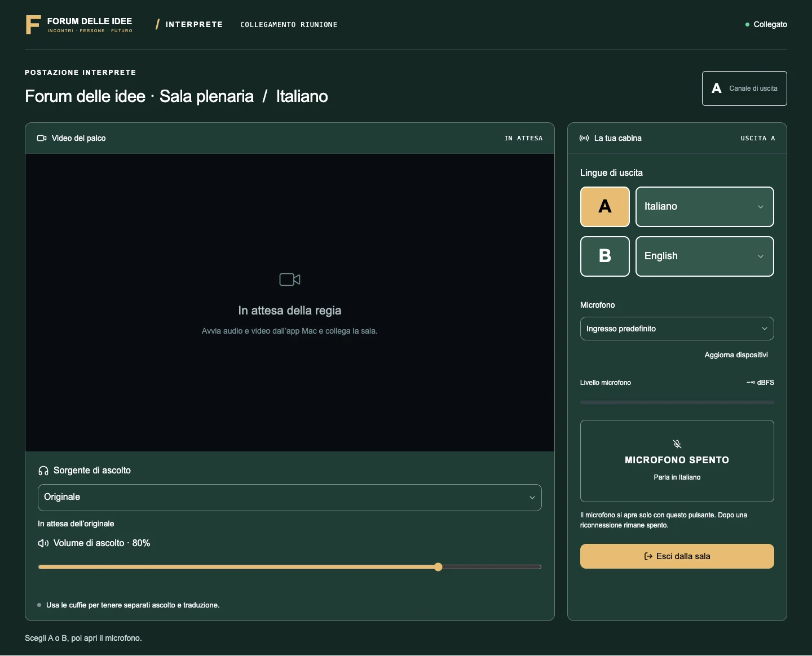Viewport: 812px width, 656px height.
Task: Click the muted microphone icon
Action: (x=677, y=444)
